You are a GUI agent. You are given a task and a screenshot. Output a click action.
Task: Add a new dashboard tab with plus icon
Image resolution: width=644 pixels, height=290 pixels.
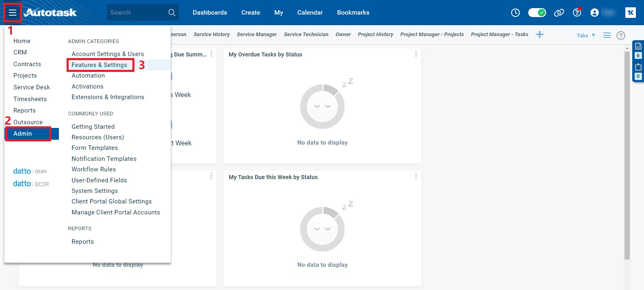coord(540,35)
